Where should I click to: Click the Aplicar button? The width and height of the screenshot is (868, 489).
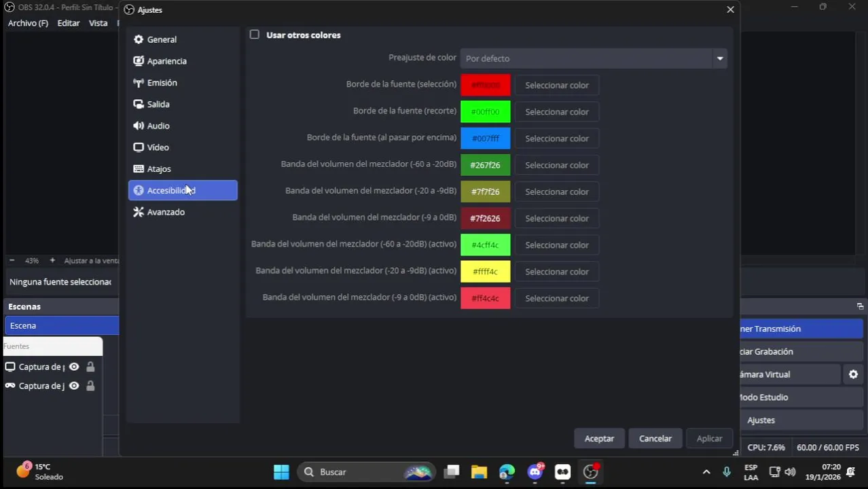pos(710,439)
